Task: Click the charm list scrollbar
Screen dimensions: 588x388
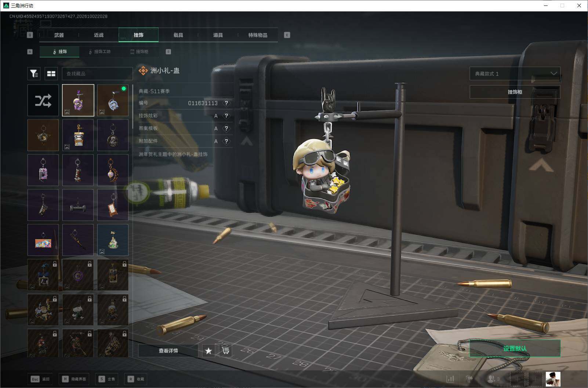Action: point(133,107)
